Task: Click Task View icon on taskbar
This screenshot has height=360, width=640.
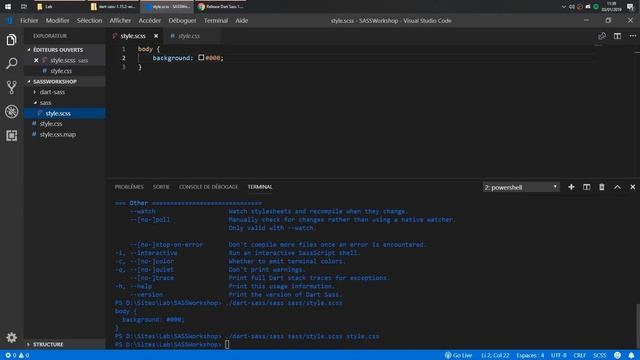Action: 24,7
